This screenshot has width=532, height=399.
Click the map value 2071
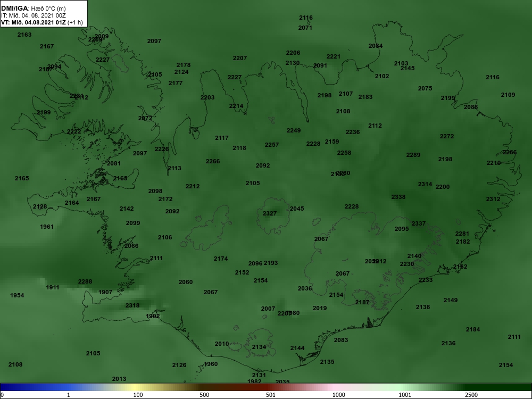click(305, 28)
